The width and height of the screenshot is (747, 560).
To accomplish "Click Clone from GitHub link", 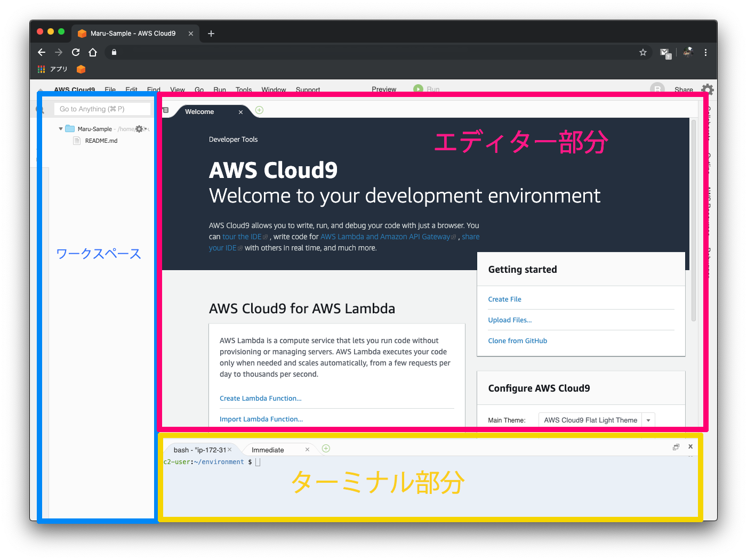I will coord(517,341).
